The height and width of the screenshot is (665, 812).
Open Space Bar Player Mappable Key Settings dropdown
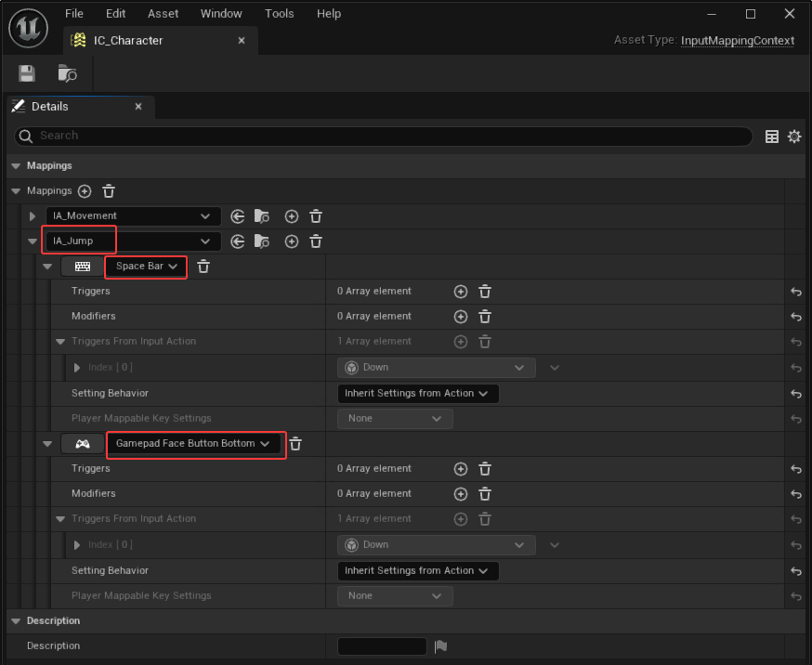395,418
